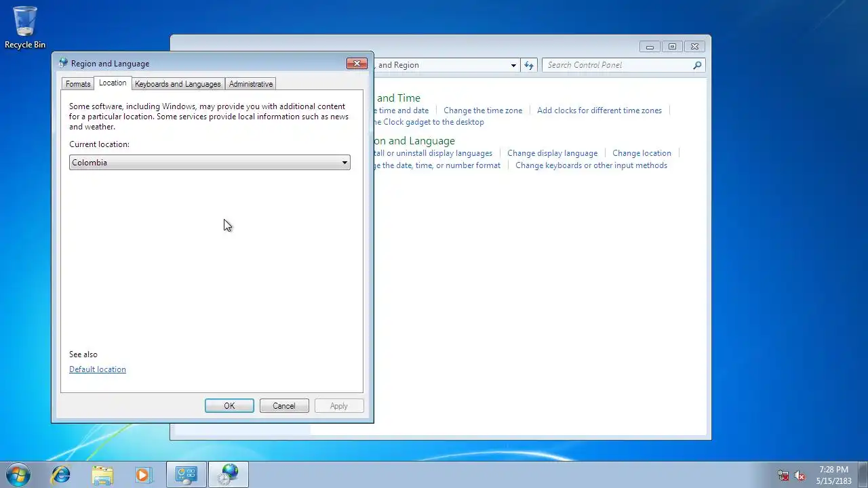Open Change keyboards or other input methods
Image resolution: width=868 pixels, height=488 pixels.
point(591,165)
